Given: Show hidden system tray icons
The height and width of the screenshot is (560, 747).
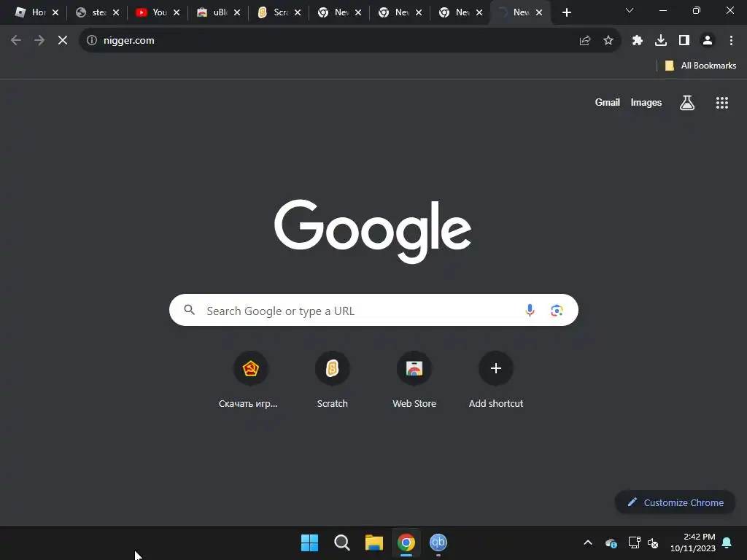Looking at the screenshot, I should 588,542.
